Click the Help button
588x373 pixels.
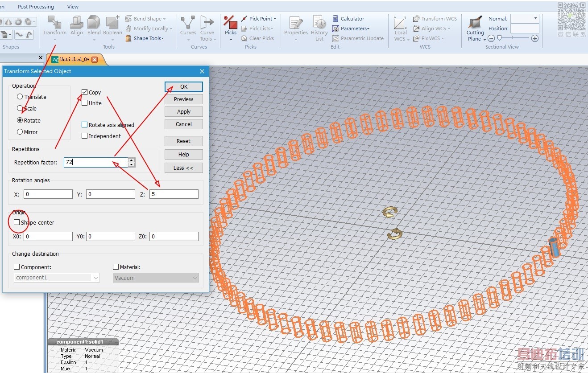[x=183, y=154]
